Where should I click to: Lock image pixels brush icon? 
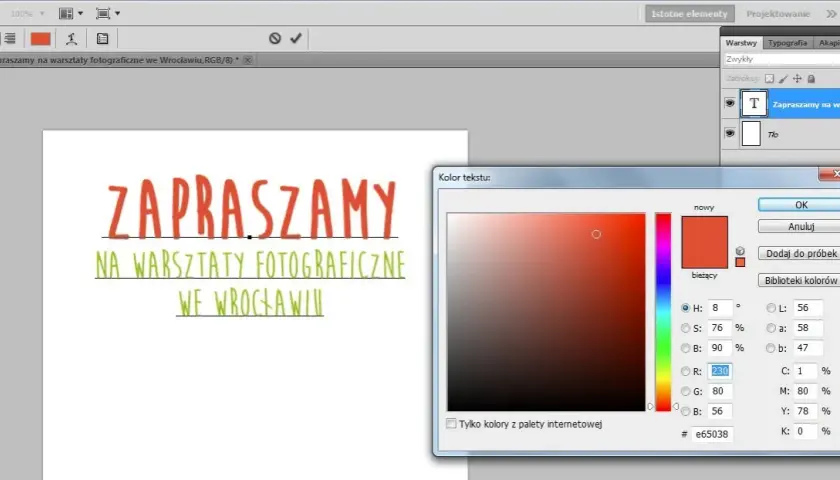783,79
